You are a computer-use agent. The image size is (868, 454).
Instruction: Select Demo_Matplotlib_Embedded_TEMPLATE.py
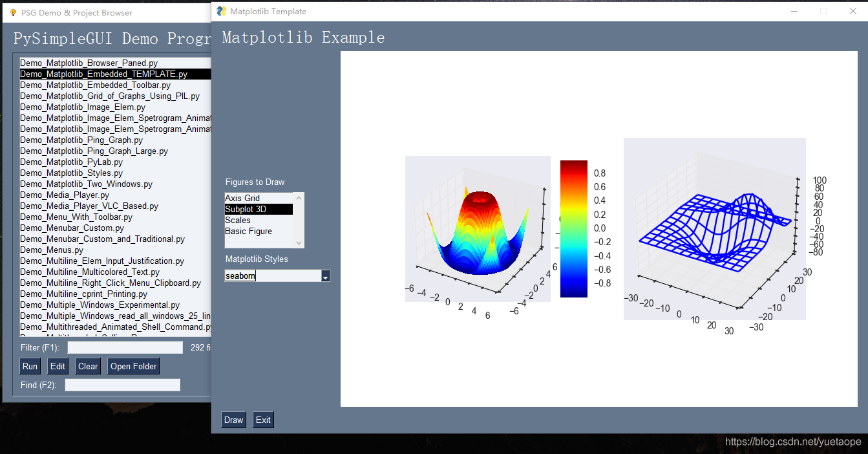click(115, 74)
